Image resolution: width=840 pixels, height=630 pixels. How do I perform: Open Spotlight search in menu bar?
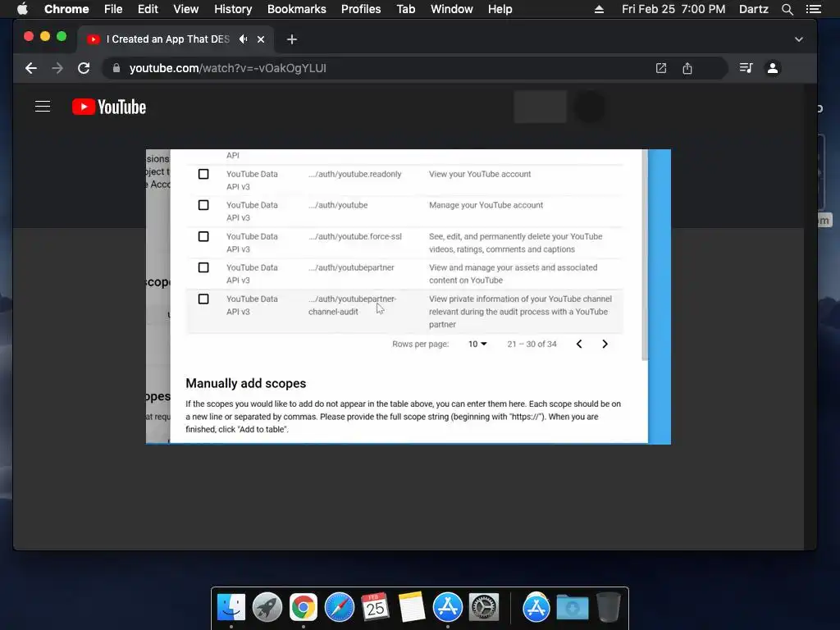tap(787, 9)
